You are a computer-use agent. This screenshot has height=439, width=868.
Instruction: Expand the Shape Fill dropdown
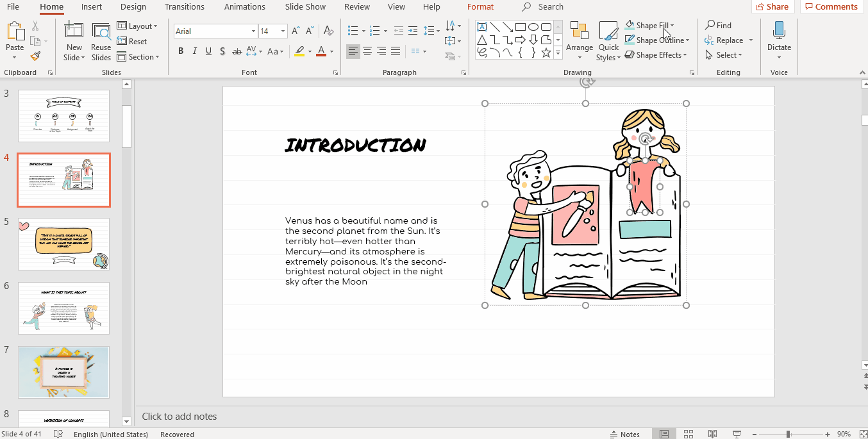pyautogui.click(x=673, y=25)
